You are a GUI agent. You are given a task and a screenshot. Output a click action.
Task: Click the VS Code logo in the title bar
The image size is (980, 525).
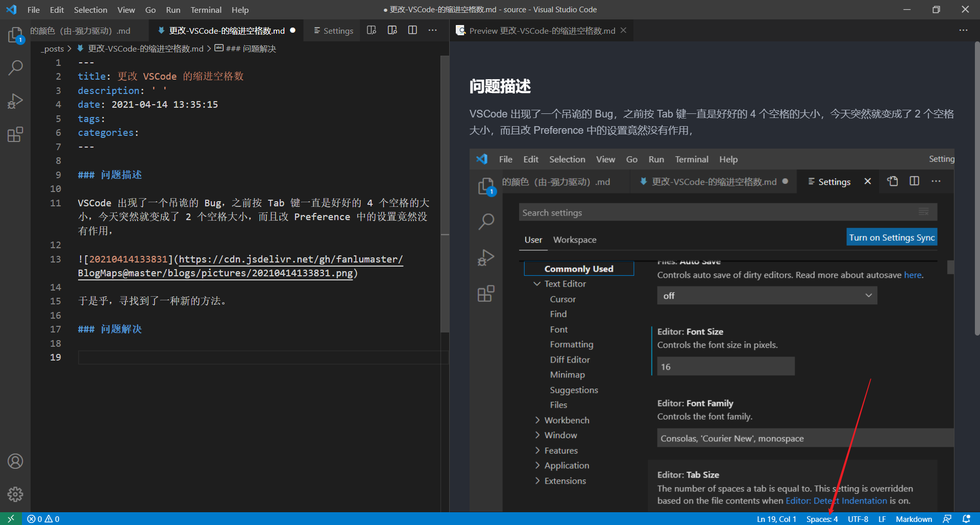point(11,10)
